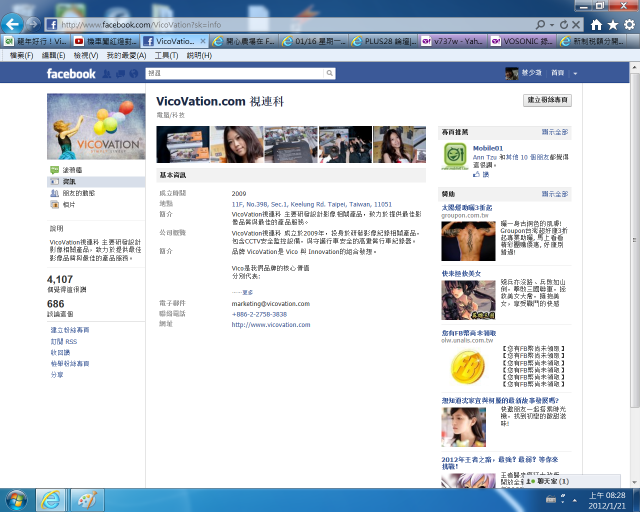640x512 pixels.
Task: Click the refresh icon in address bar
Action: 564,25
